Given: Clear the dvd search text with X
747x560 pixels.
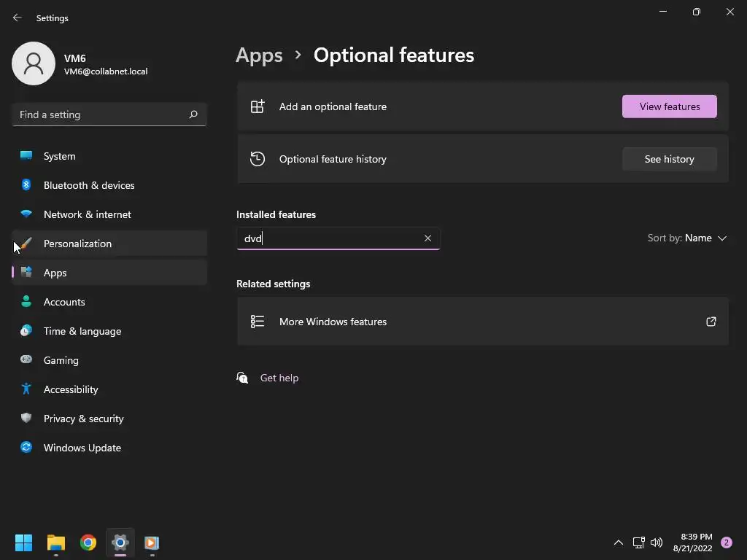Looking at the screenshot, I should 427,238.
